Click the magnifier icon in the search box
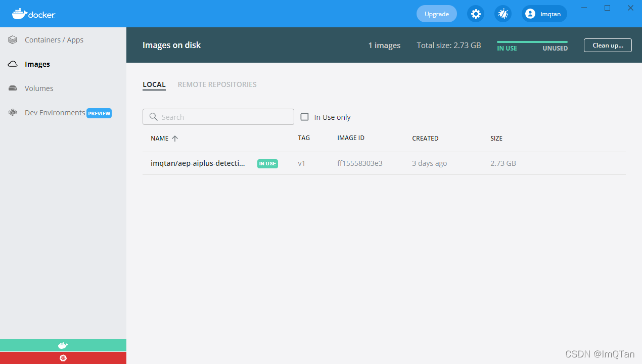The image size is (642, 364). (x=153, y=117)
